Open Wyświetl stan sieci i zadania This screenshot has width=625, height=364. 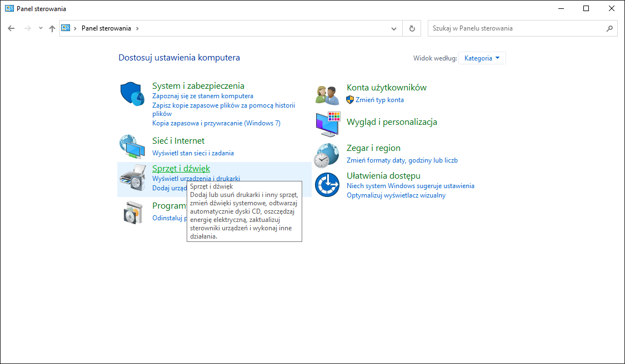pos(193,153)
